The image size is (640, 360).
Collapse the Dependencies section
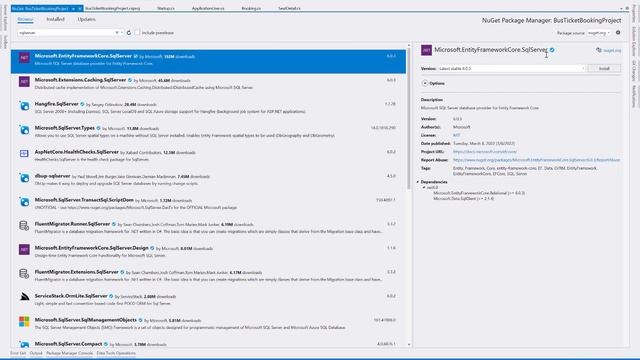pos(418,182)
